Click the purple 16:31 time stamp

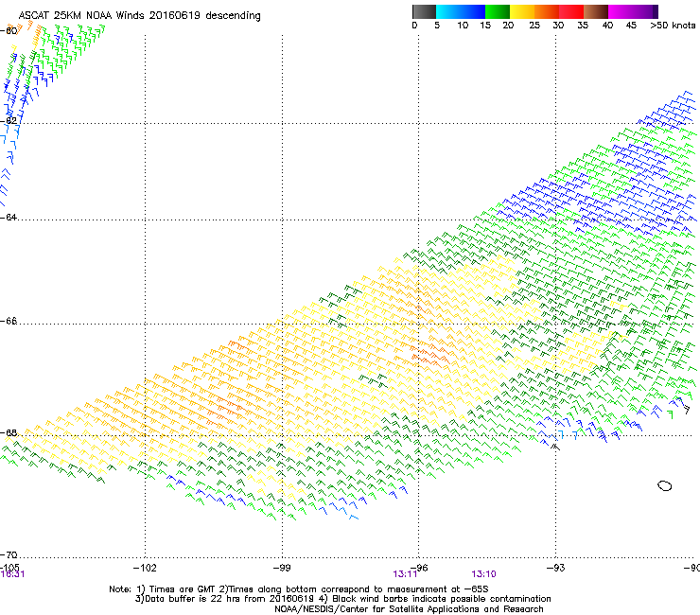click(x=12, y=574)
